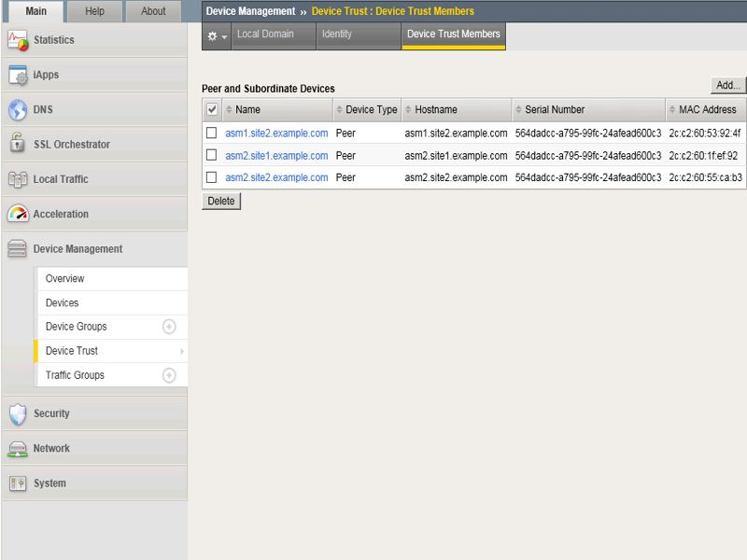Image resolution: width=747 pixels, height=560 pixels.
Task: Click hostname cell asm1.site2.example.com
Action: click(x=456, y=133)
